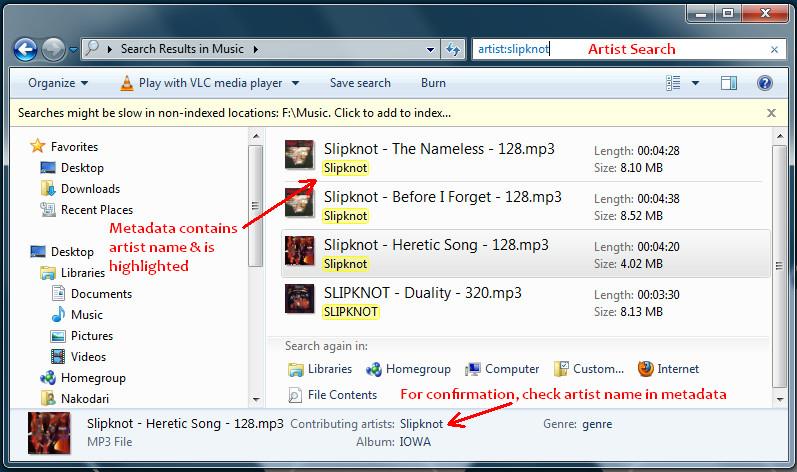The height and width of the screenshot is (472, 797).
Task: Edit the Genre value in details pane
Action: pos(597,424)
